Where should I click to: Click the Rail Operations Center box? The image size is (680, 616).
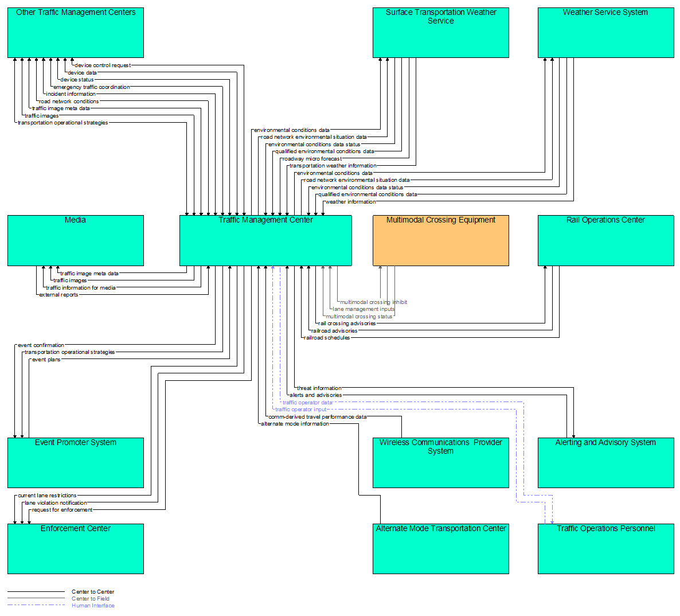click(606, 241)
